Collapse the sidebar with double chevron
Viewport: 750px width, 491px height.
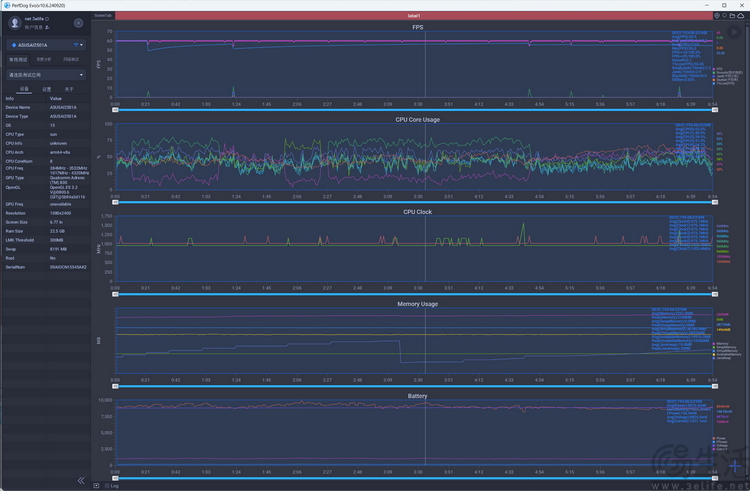(x=81, y=480)
